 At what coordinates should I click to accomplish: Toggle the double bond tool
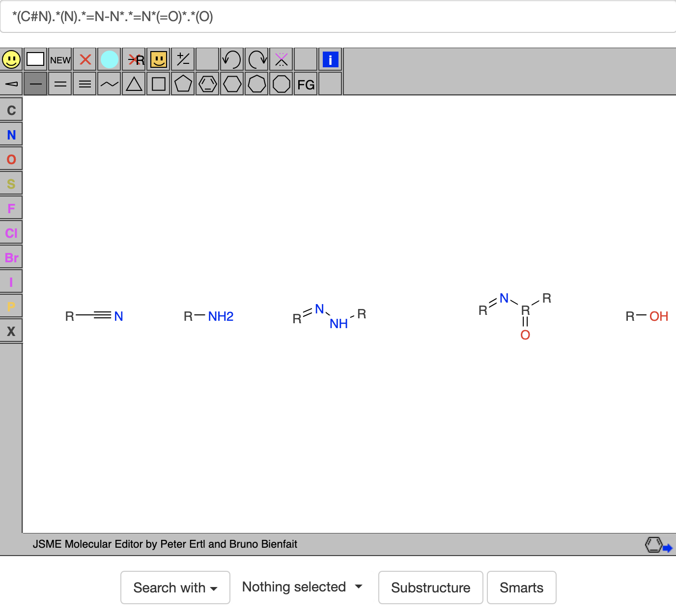tap(60, 84)
